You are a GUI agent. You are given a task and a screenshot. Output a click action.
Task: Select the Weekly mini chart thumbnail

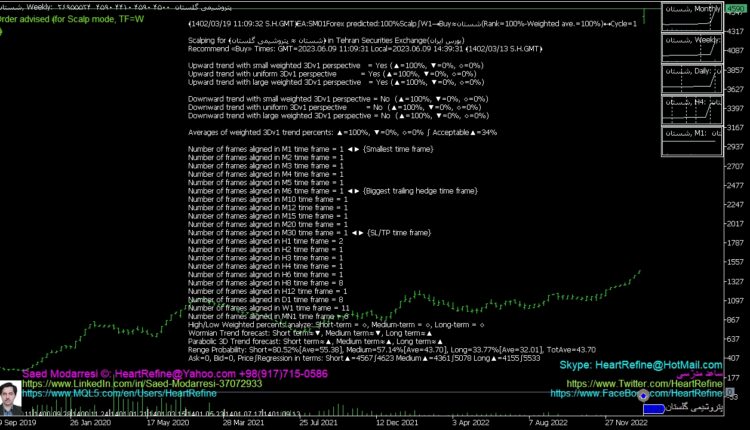691,51
